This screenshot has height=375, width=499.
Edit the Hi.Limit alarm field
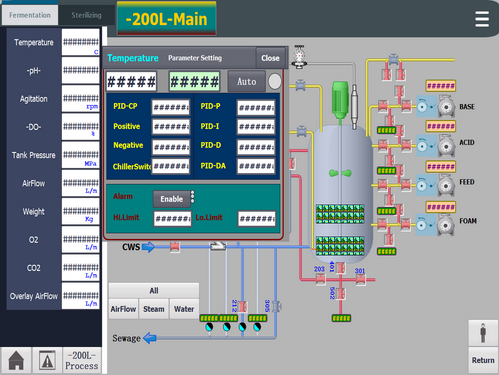[173, 219]
